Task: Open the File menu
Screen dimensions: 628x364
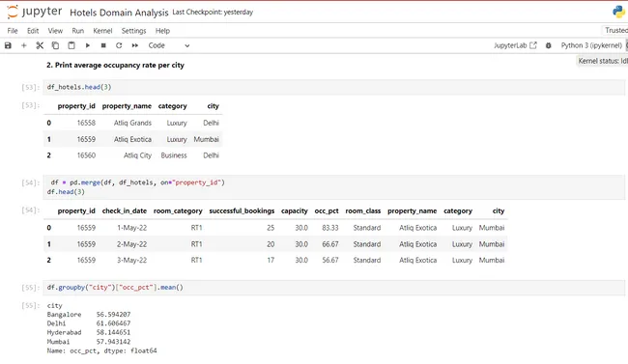Action: (13, 31)
